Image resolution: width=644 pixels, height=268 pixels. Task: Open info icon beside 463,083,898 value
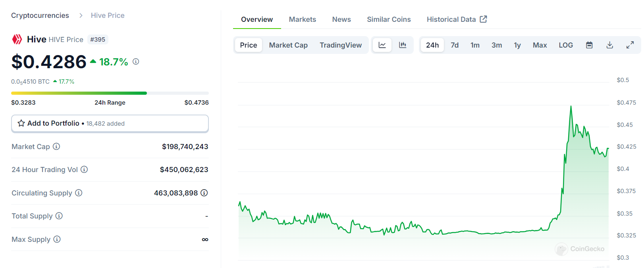click(204, 193)
